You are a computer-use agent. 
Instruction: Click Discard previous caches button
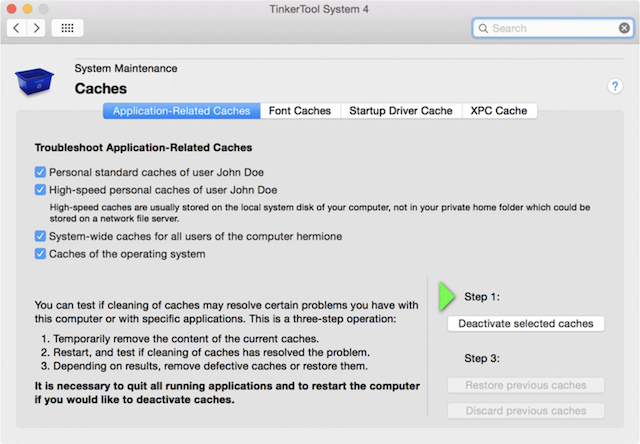click(x=526, y=411)
